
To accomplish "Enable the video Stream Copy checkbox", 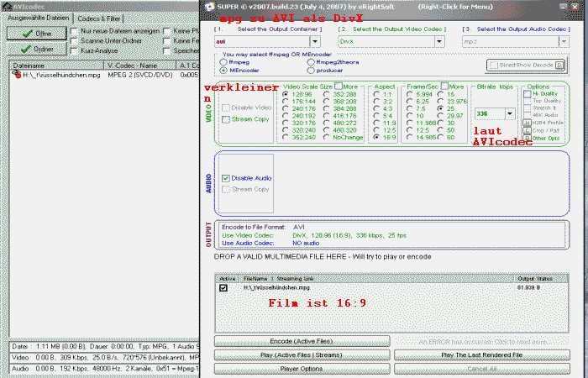I will point(225,120).
